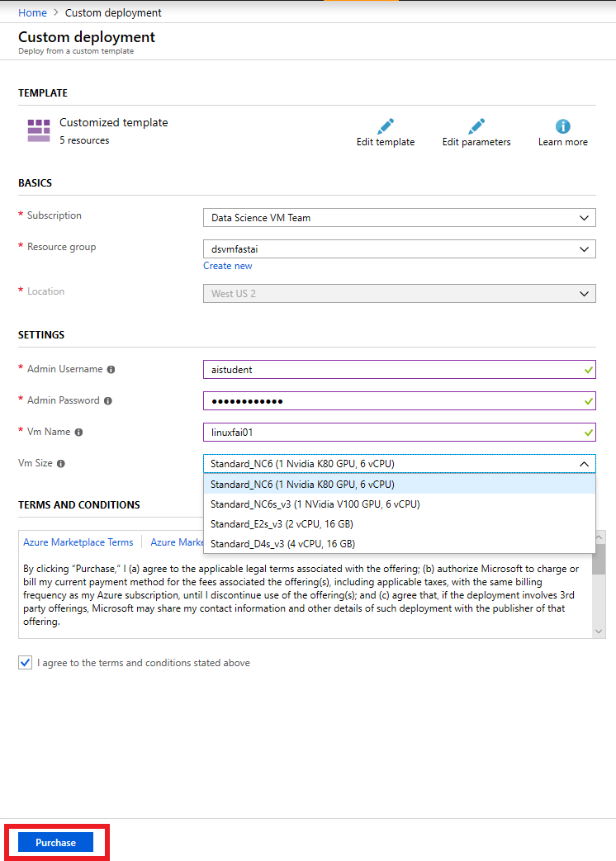The height and width of the screenshot is (861, 616).
Task: Click the Edit template pencil icon
Action: [386, 126]
